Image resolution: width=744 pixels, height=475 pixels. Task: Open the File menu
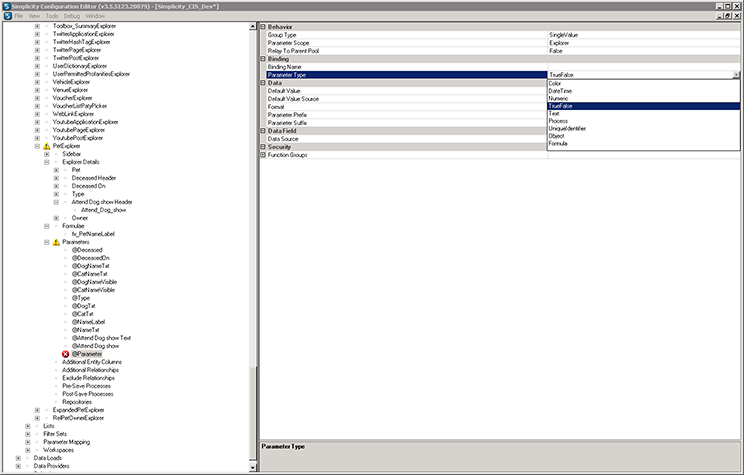[19, 16]
